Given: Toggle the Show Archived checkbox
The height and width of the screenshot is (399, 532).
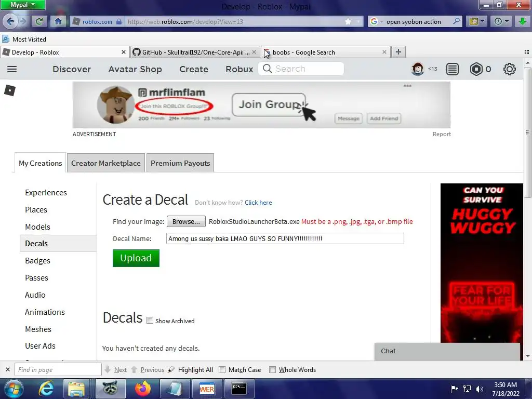Looking at the screenshot, I should pos(150,321).
